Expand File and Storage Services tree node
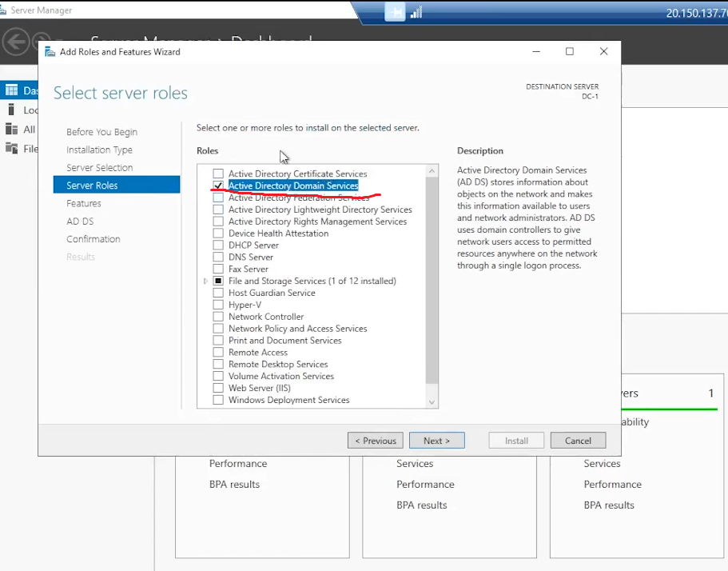The height and width of the screenshot is (571, 728). (205, 281)
